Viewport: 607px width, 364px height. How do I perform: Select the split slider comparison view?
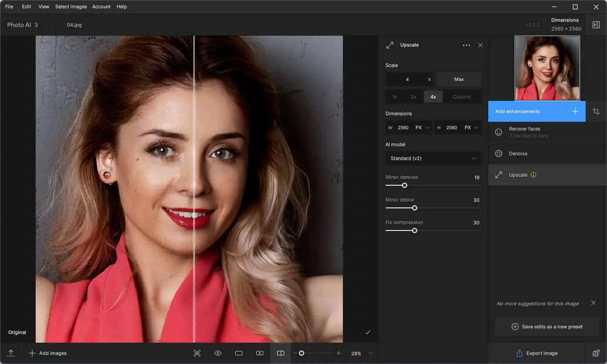(x=281, y=353)
